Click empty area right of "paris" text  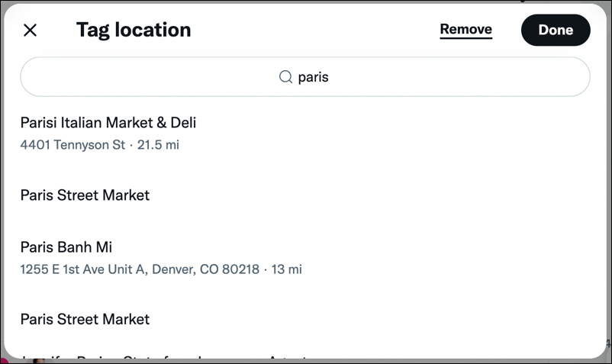click(458, 77)
